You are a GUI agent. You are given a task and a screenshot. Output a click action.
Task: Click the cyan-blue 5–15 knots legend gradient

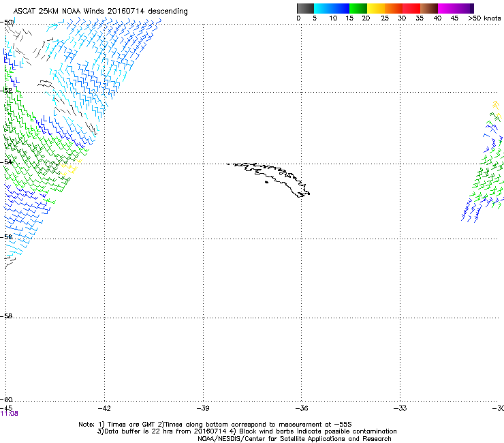pyautogui.click(x=332, y=8)
